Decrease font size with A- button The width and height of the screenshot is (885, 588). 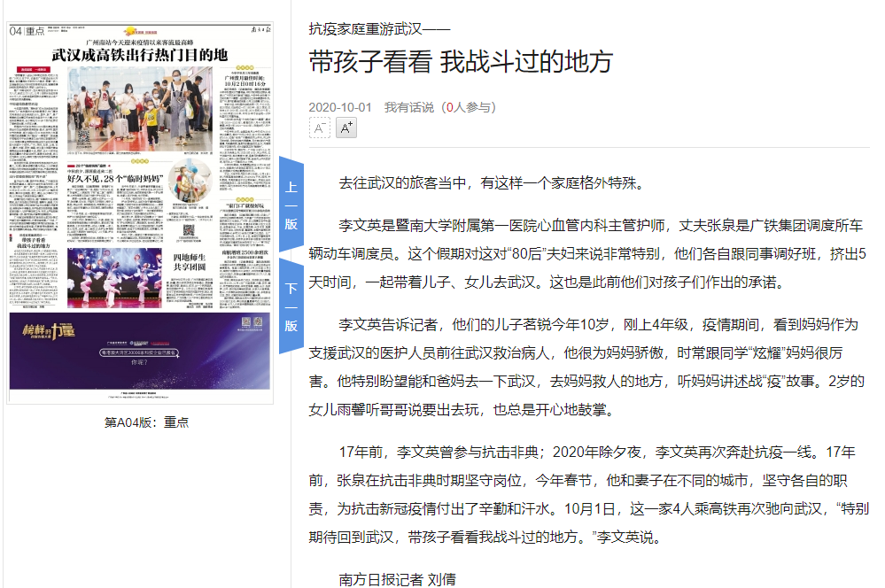(319, 128)
